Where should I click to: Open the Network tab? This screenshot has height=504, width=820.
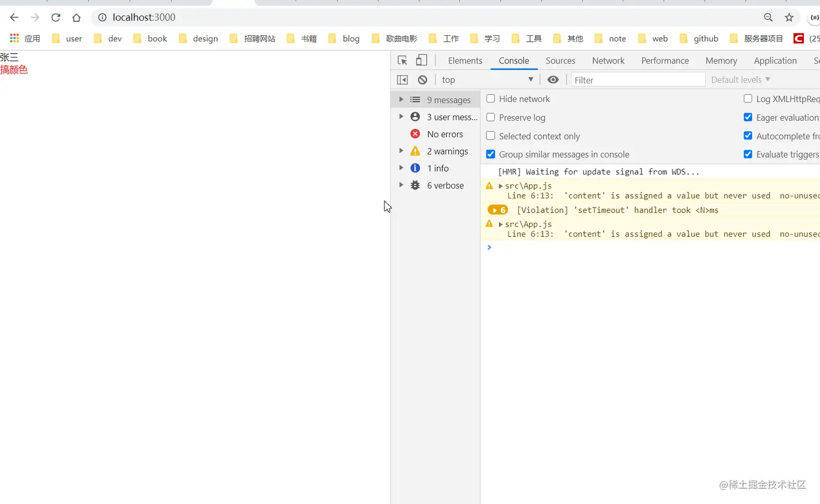(x=608, y=61)
